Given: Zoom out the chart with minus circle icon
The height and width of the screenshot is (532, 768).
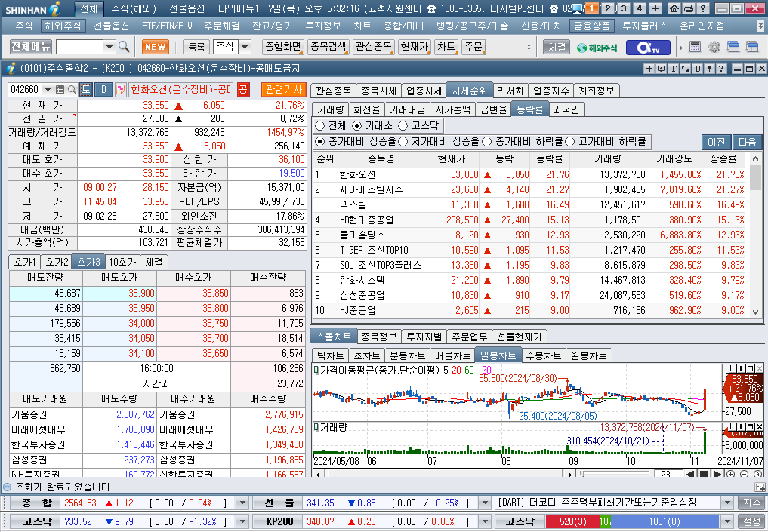Looking at the screenshot, I should click(x=744, y=474).
